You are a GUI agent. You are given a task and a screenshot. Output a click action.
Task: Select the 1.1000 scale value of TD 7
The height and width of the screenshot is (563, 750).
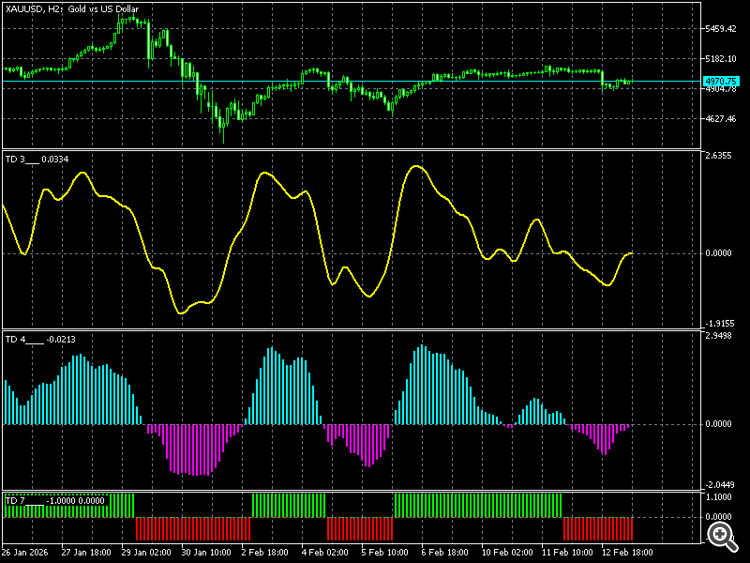click(x=718, y=497)
